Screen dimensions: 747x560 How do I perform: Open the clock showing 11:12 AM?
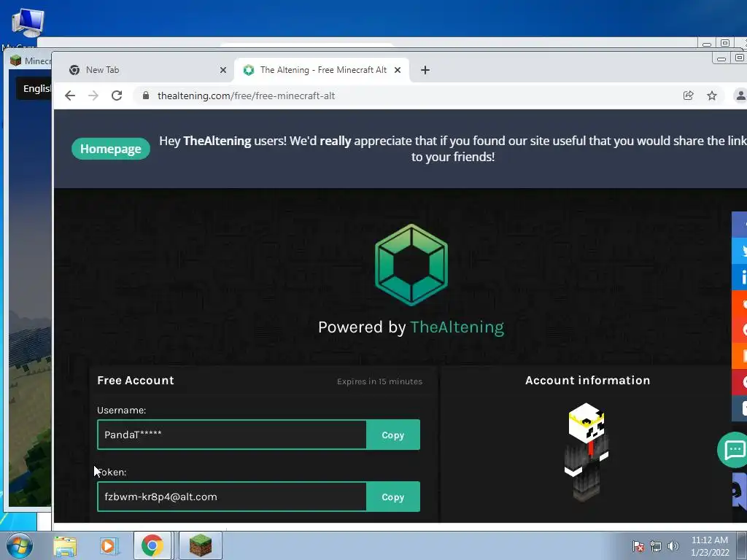[x=710, y=546]
